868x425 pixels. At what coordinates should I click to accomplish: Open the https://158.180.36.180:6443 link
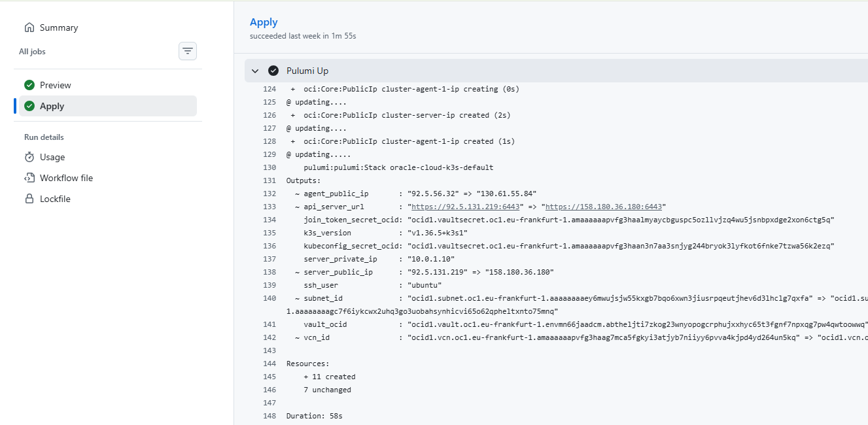603,207
